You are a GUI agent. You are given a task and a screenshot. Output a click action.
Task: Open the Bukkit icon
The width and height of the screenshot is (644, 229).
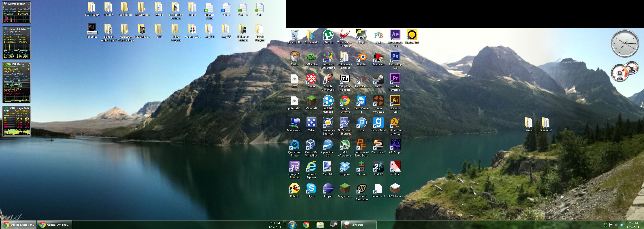pos(295,59)
